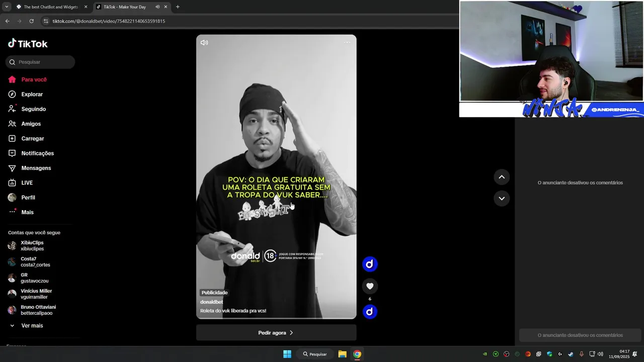Go to previous video with up arrow
The height and width of the screenshot is (362, 644).
pyautogui.click(x=502, y=177)
